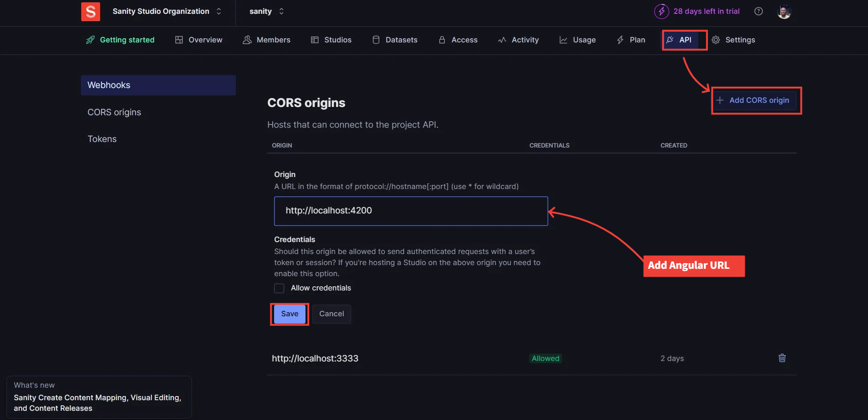The height and width of the screenshot is (420, 868).
Task: Open the 28 days left in trial link
Action: pyautogui.click(x=706, y=12)
